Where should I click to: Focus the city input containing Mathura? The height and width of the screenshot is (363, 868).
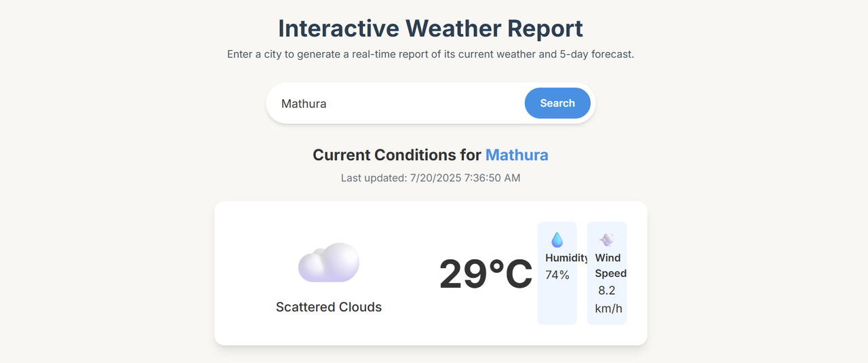(400, 103)
